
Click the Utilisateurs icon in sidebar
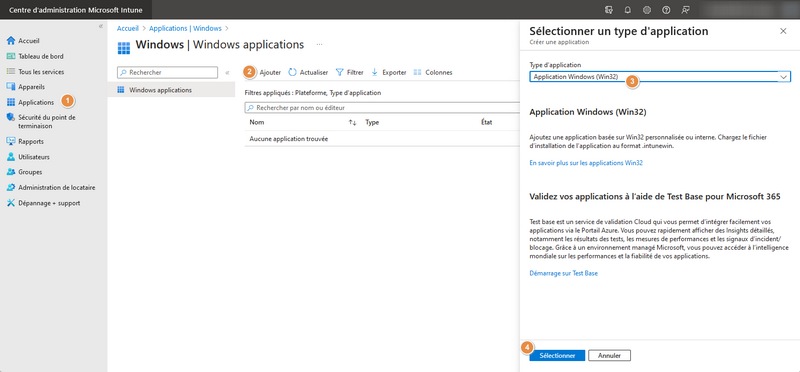[11, 157]
